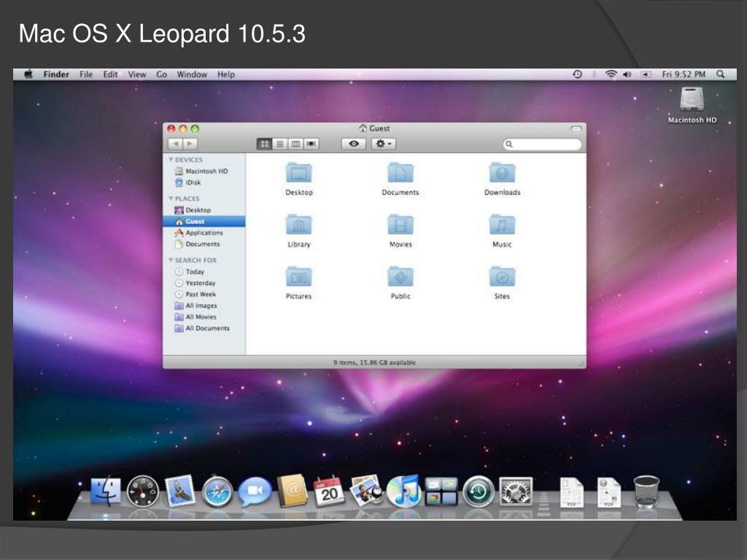Toggle toolbar with pill button
The height and width of the screenshot is (560, 747).
click(x=576, y=128)
